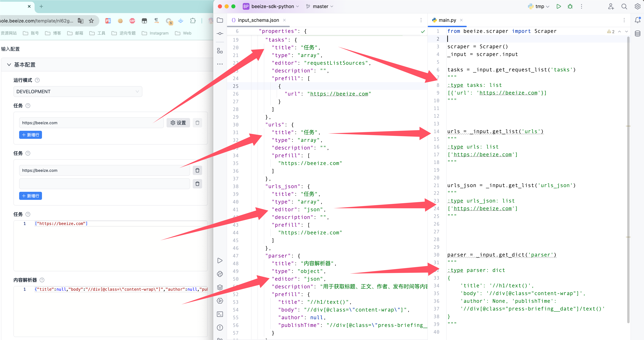Open IDE settings gear icon

[637, 7]
